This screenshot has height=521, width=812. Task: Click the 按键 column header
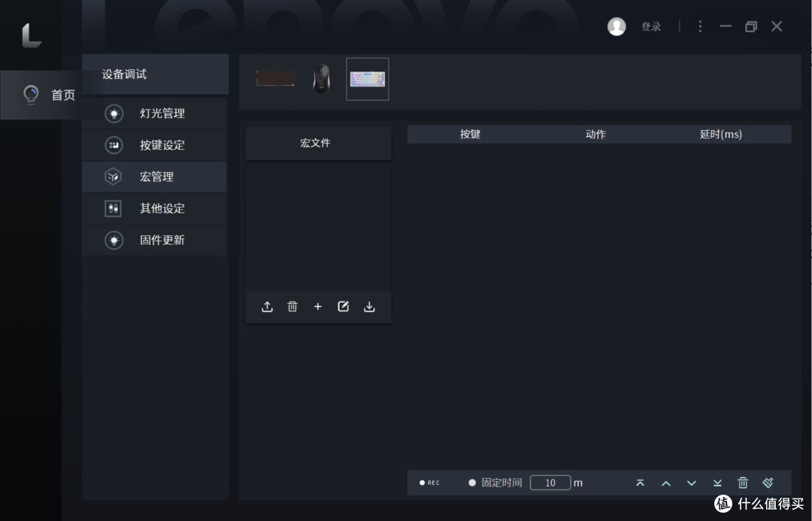(x=470, y=134)
